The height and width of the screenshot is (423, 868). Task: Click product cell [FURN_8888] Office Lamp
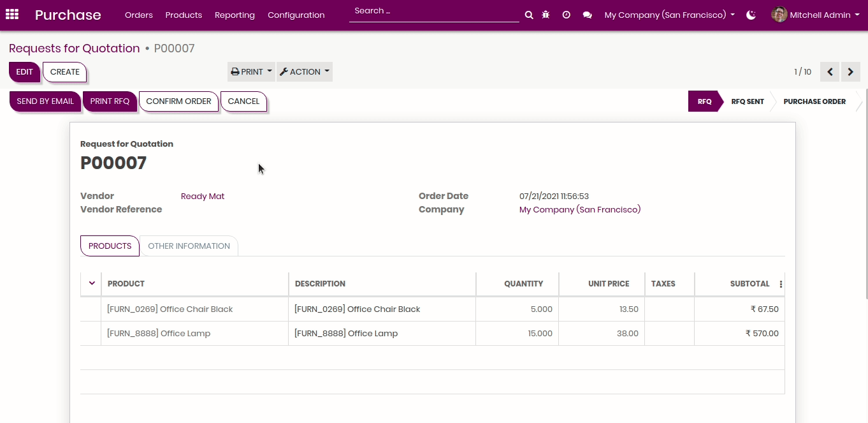[x=194, y=334]
